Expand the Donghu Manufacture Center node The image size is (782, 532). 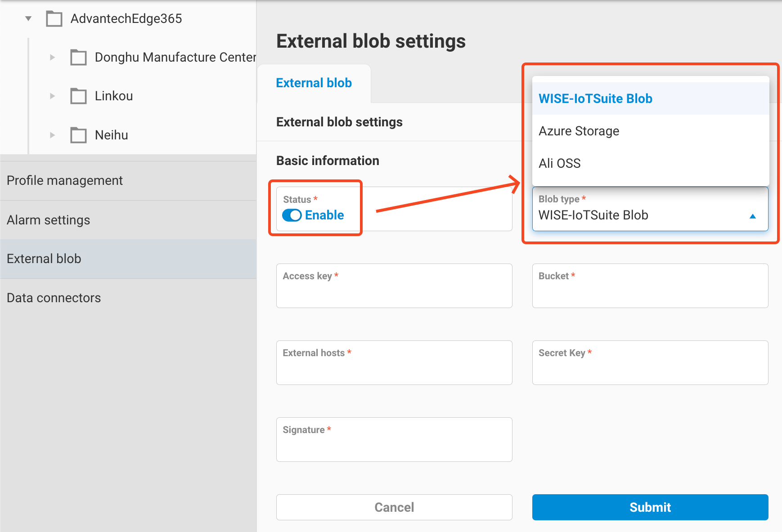[x=52, y=57]
